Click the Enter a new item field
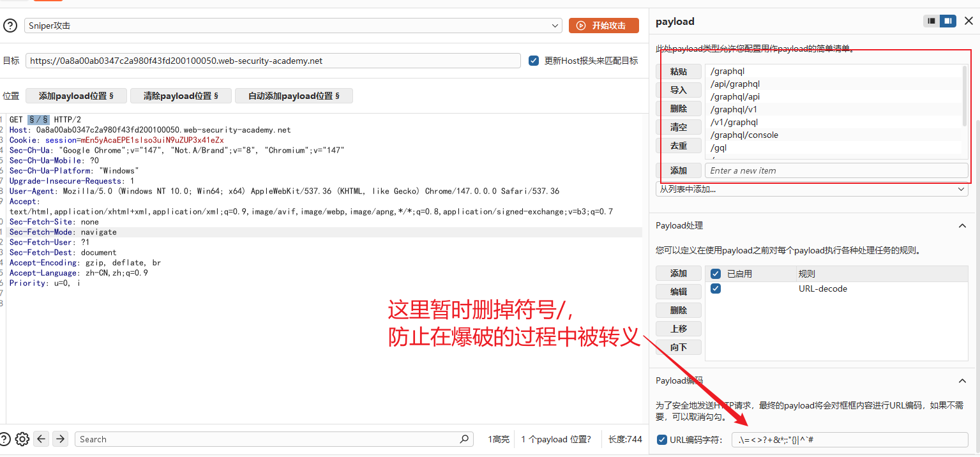Image resolution: width=980 pixels, height=457 pixels. point(836,170)
